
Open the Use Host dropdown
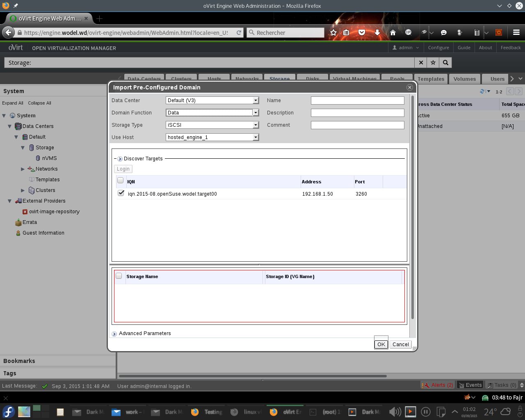(x=212, y=137)
